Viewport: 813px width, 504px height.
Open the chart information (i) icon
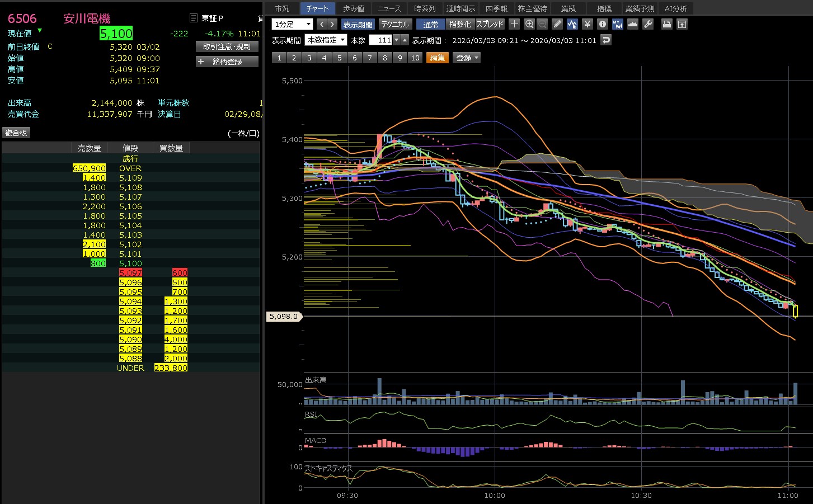[602, 24]
